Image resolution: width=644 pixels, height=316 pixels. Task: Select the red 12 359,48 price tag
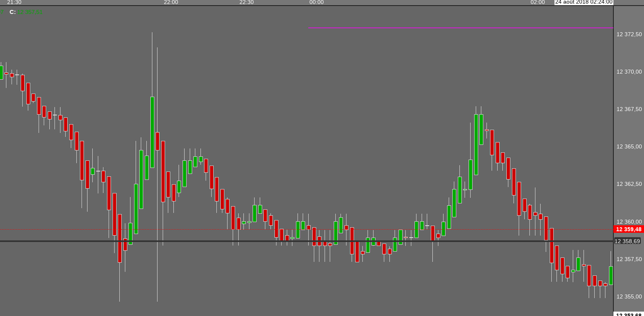628,229
